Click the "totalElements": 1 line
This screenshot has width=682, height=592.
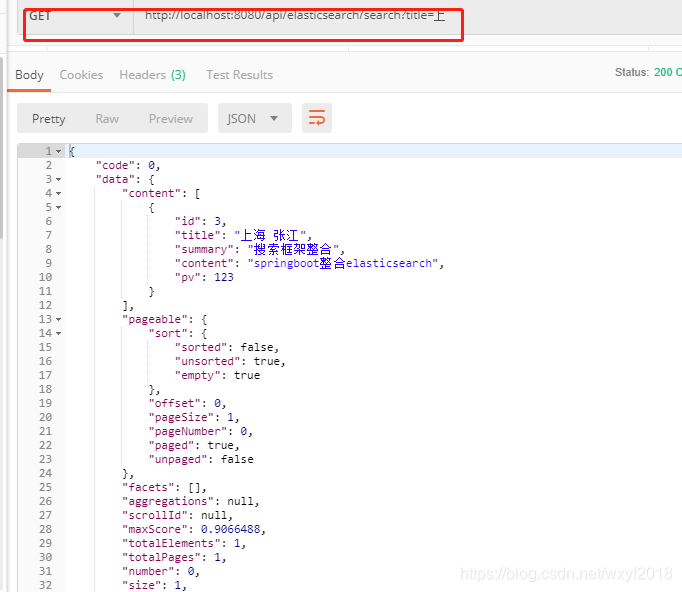tap(184, 543)
